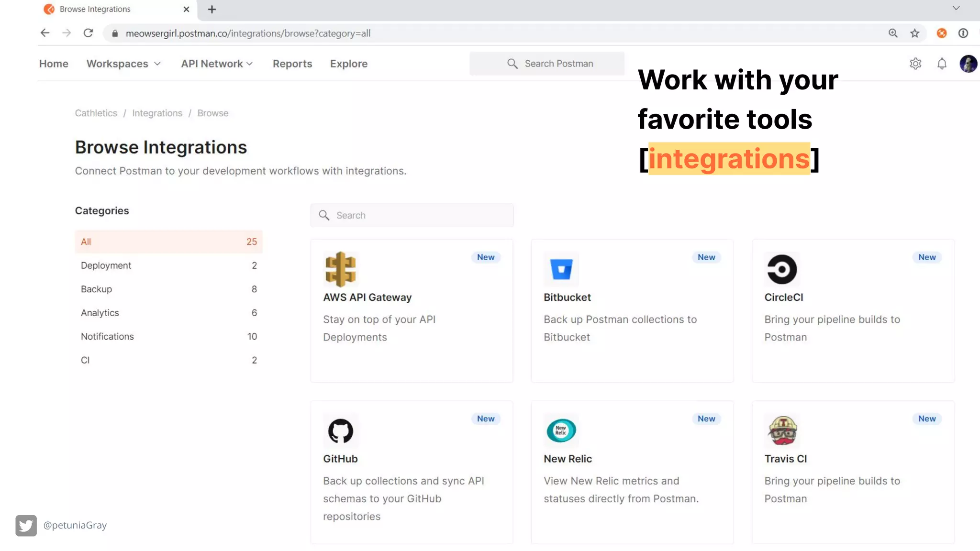Select the All category
Viewport: 980px width, 551px height.
(168, 242)
